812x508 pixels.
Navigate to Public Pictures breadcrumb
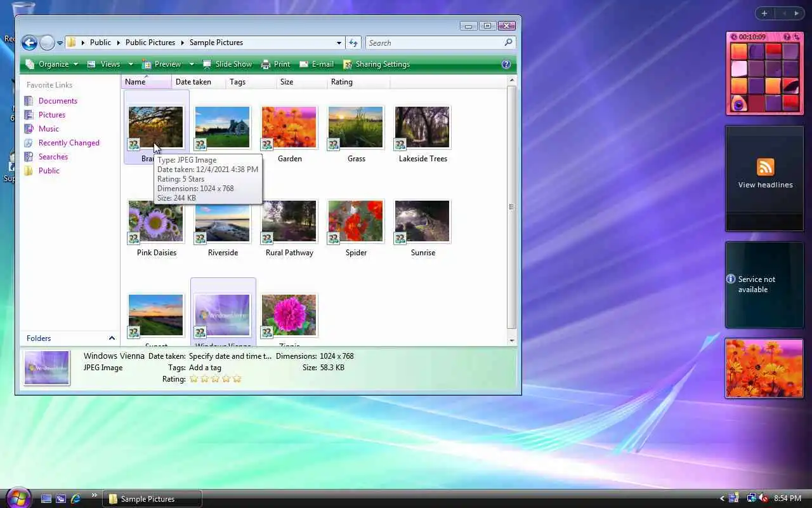(x=150, y=43)
